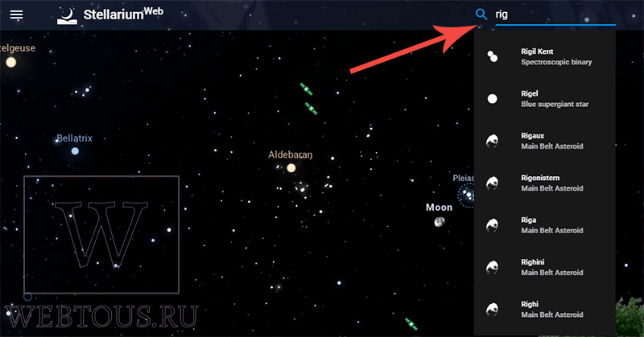The image size is (644, 337).
Task: Open the hamburger menu
Action: tap(16, 14)
